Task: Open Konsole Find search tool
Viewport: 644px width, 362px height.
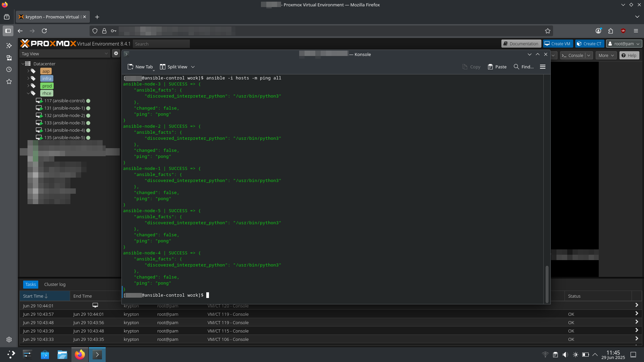Action: point(523,67)
